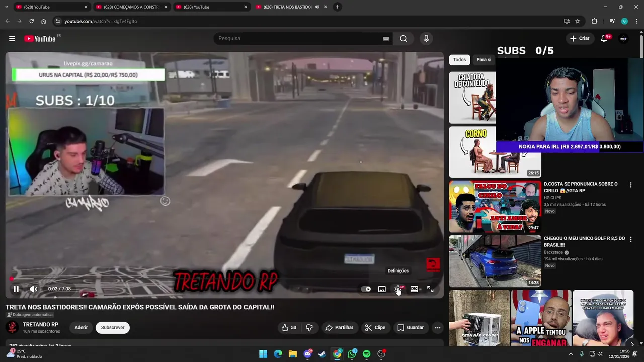Click the Aderir join button
This screenshot has height=362, width=644.
[81, 328]
